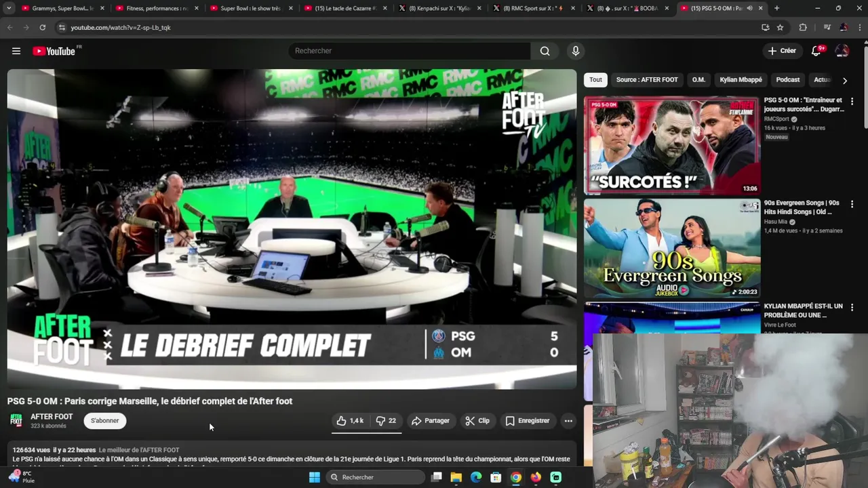Click the '323 k abonnés' text
This screenshot has height=488, width=868.
coord(48,426)
